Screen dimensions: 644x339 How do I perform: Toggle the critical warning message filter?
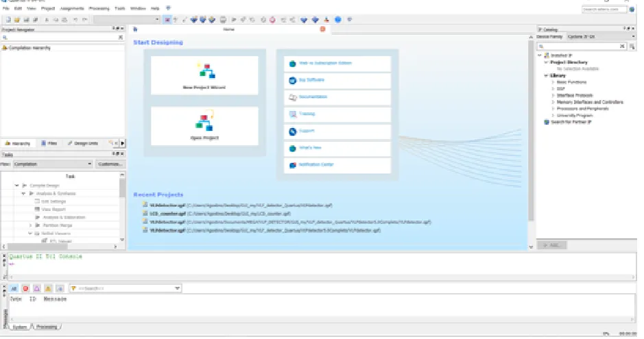[x=37, y=288]
